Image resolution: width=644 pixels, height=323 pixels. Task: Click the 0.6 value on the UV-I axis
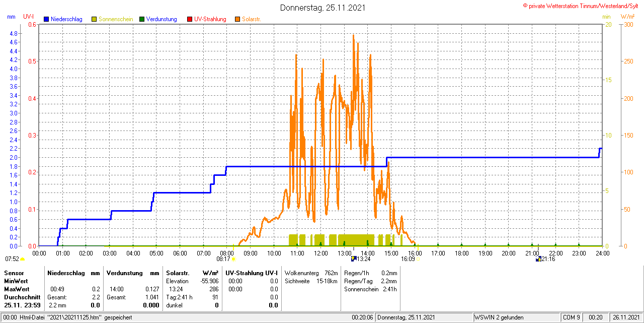pyautogui.click(x=33, y=25)
